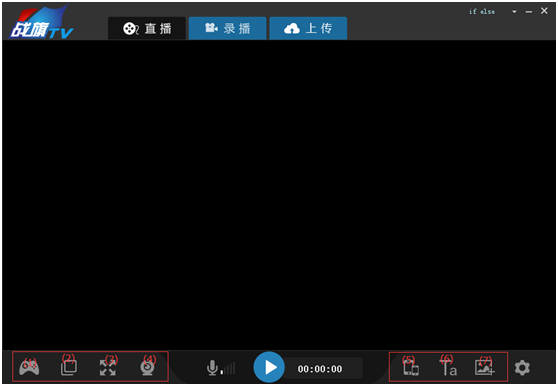Switch to the 录播 recording tab
The width and height of the screenshot is (558, 386).
pos(227,28)
